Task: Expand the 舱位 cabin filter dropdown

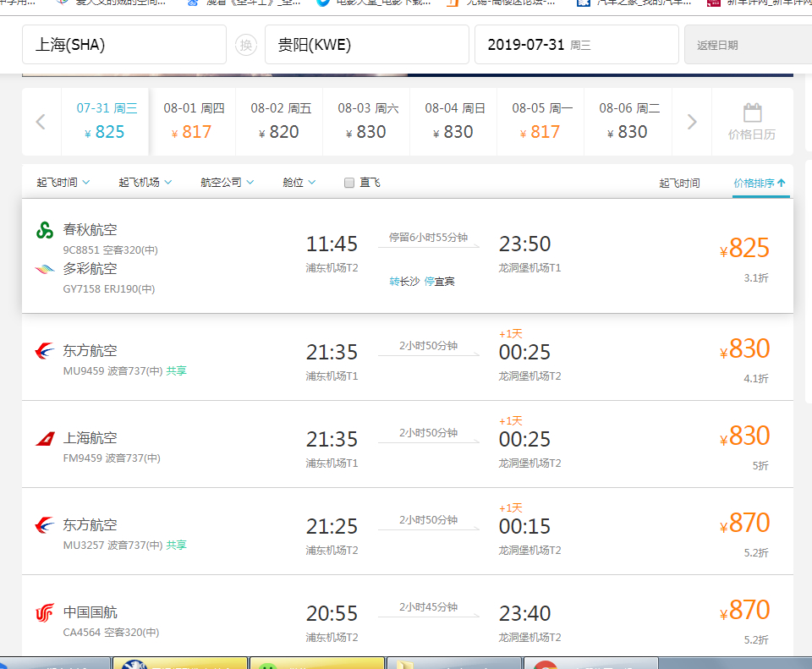Action: [x=299, y=183]
